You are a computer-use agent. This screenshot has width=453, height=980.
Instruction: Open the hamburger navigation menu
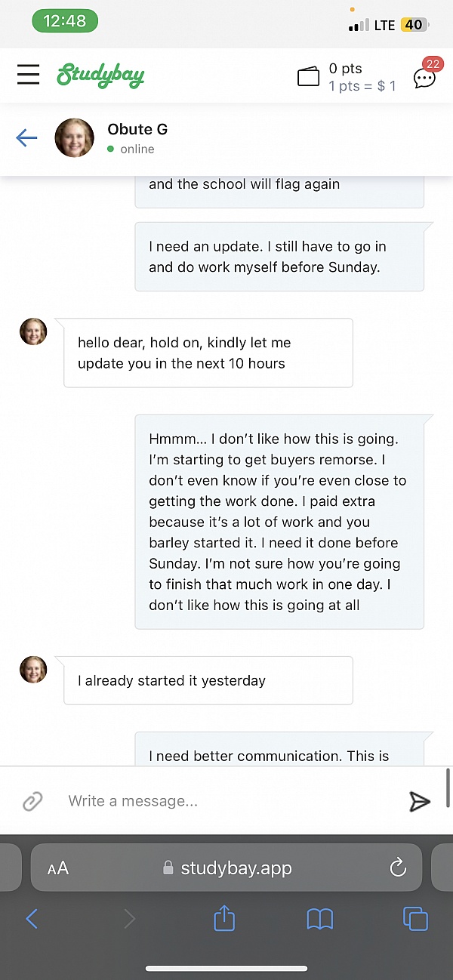[x=29, y=75]
